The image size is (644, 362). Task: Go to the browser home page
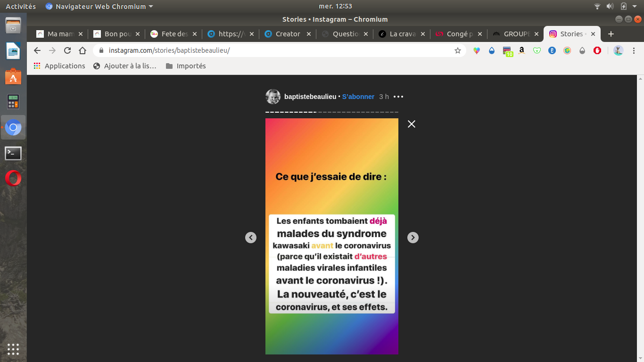[x=83, y=50]
